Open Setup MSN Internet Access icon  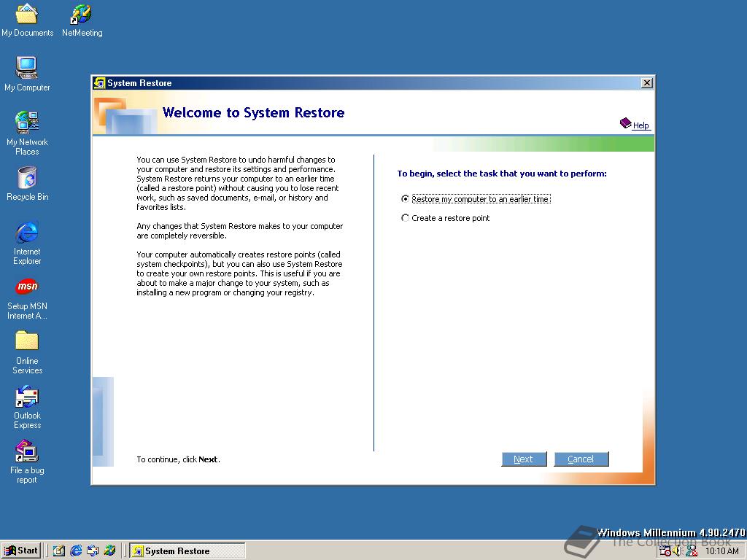(27, 299)
